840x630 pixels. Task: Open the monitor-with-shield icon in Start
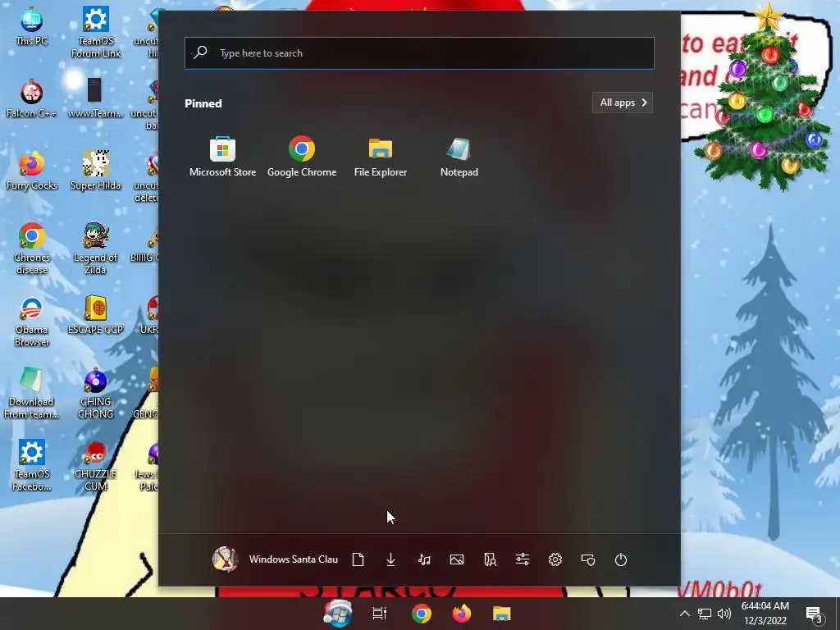(x=588, y=559)
